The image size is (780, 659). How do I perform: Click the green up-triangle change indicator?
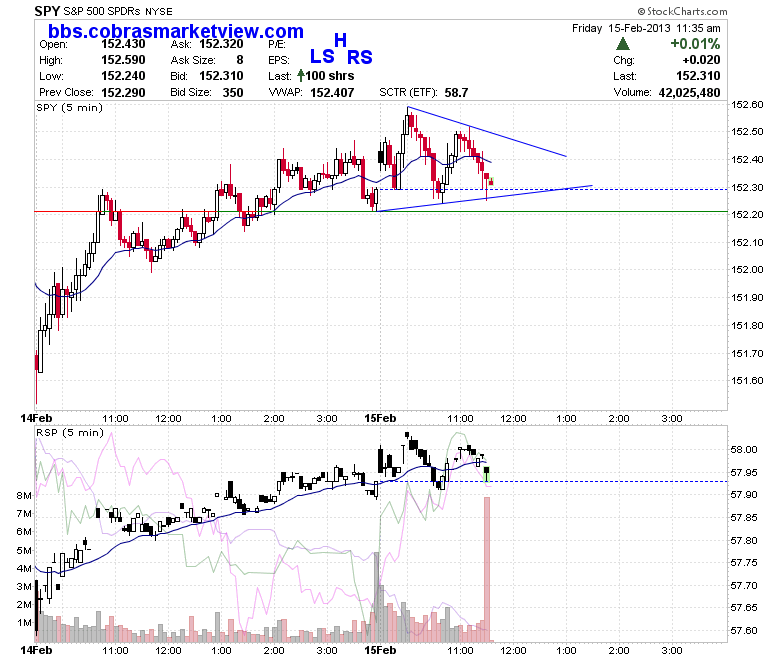(x=622, y=44)
